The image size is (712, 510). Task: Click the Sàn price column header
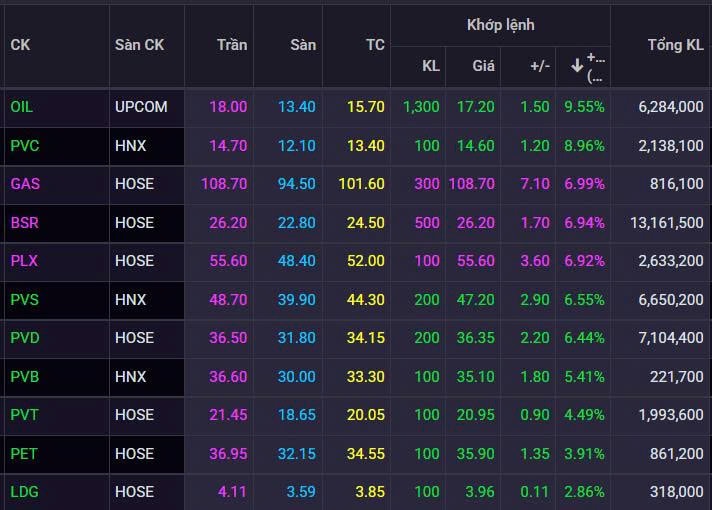302,45
